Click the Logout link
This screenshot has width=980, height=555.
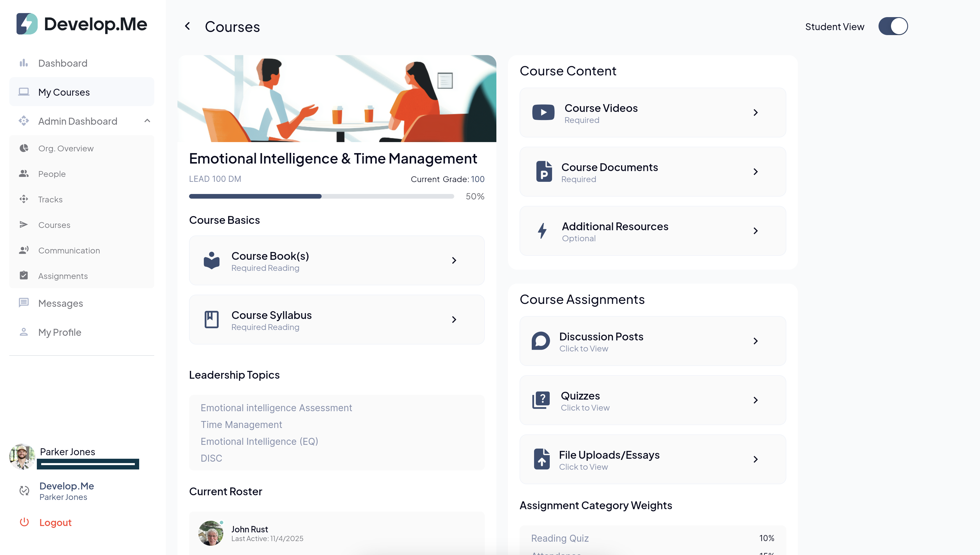click(x=55, y=523)
